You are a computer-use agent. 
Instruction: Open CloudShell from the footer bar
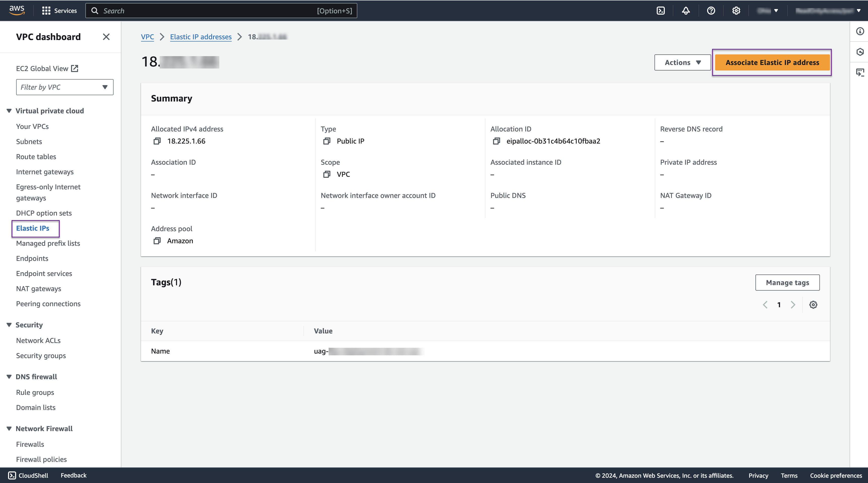pyautogui.click(x=28, y=475)
